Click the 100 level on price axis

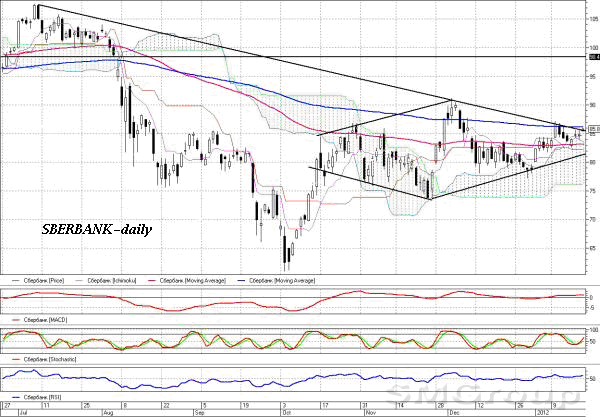coord(591,48)
